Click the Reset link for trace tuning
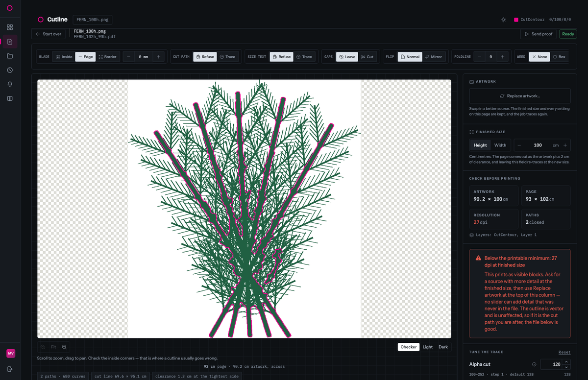 (x=564, y=352)
